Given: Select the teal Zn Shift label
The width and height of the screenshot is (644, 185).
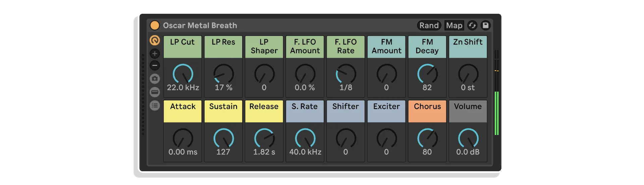Looking at the screenshot, I should [468, 47].
